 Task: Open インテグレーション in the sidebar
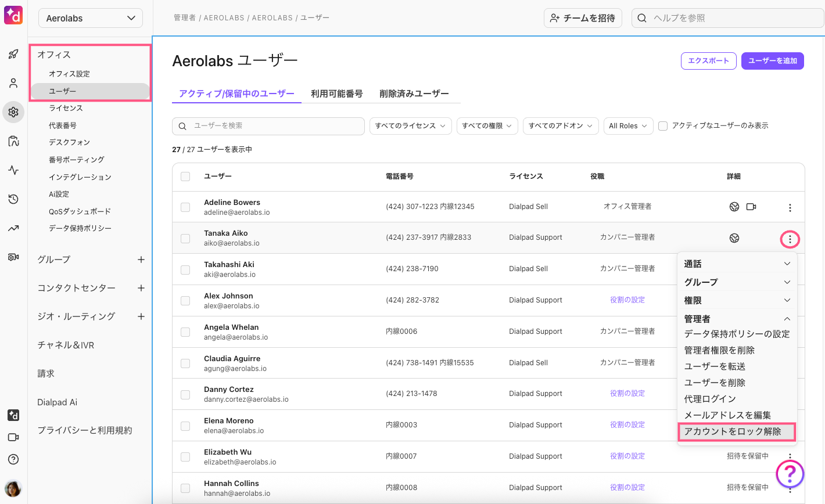(80, 177)
